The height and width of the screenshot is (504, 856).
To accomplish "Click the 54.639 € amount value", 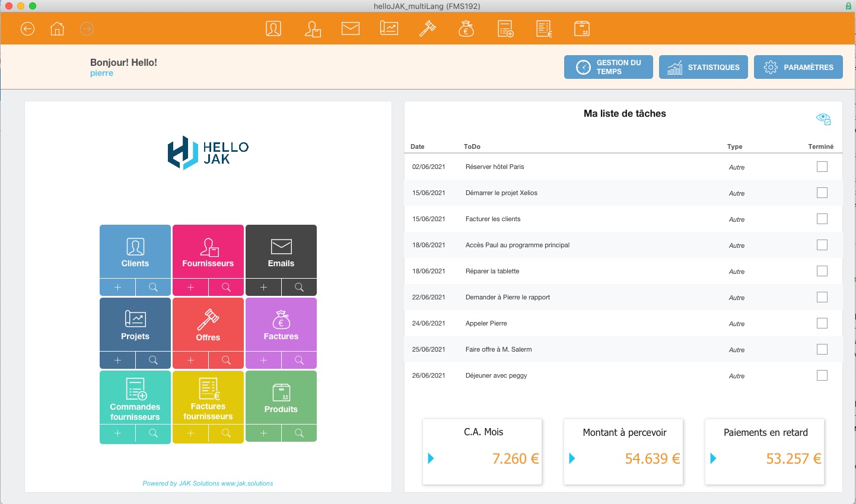I will (x=653, y=458).
